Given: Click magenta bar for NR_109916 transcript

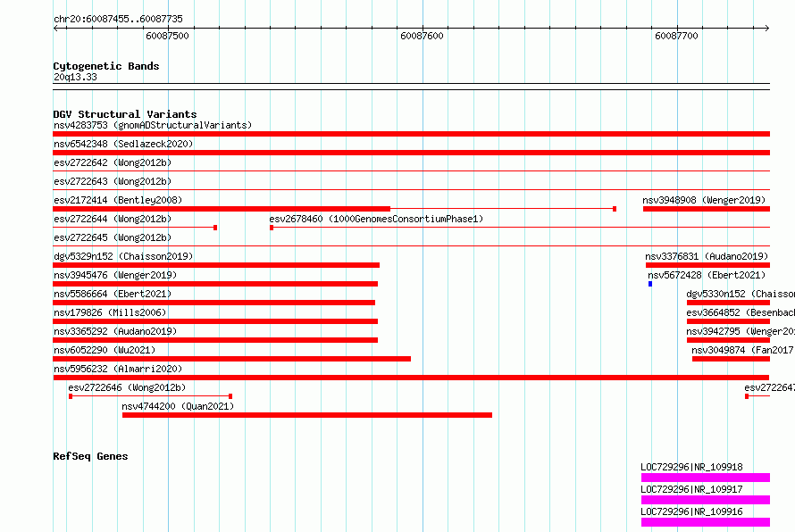Looking at the screenshot, I should click(x=706, y=522).
